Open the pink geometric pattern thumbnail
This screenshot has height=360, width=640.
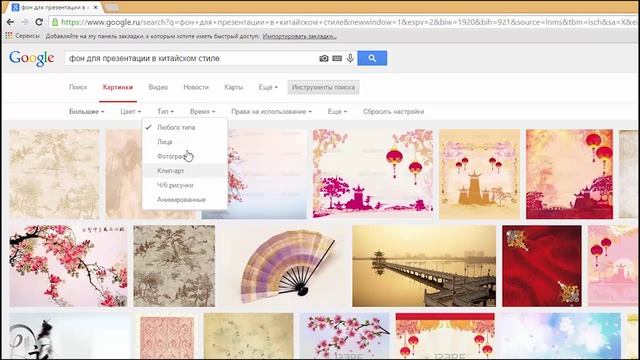pos(167,336)
